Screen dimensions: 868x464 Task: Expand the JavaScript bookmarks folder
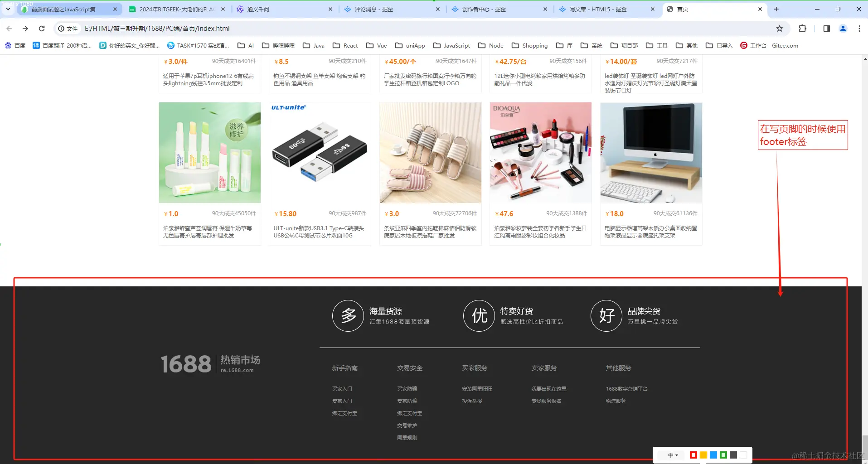pos(452,45)
